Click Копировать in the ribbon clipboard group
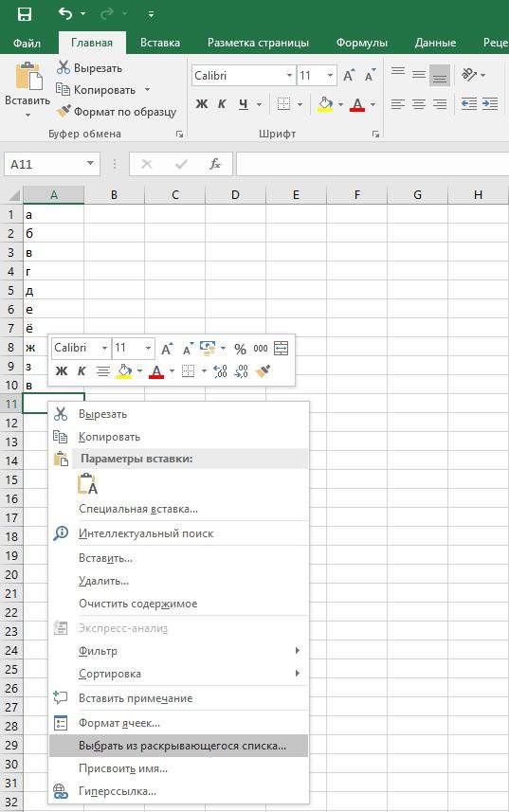Screen dimensions: 509x812 (x=96, y=90)
